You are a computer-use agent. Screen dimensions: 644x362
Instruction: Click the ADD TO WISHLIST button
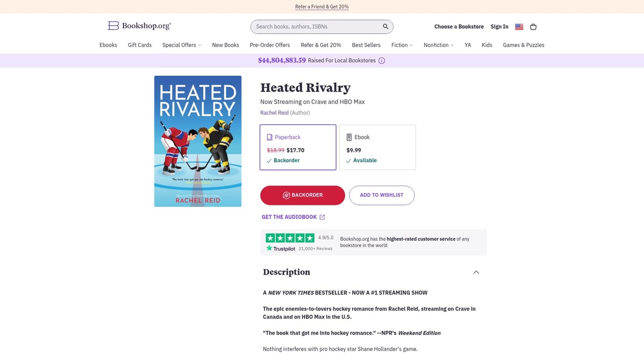[382, 195]
